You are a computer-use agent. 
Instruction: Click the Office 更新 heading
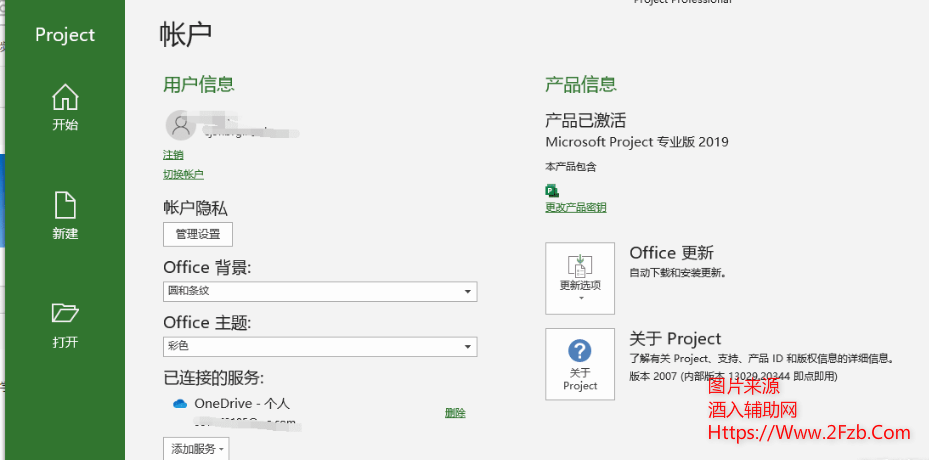pos(671,253)
